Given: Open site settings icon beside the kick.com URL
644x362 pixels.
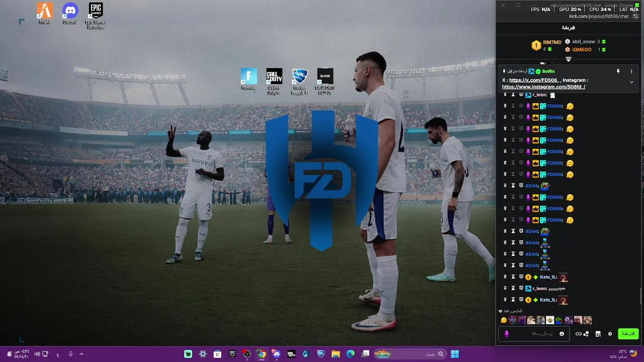Looking at the screenshot, I should [x=635, y=16].
